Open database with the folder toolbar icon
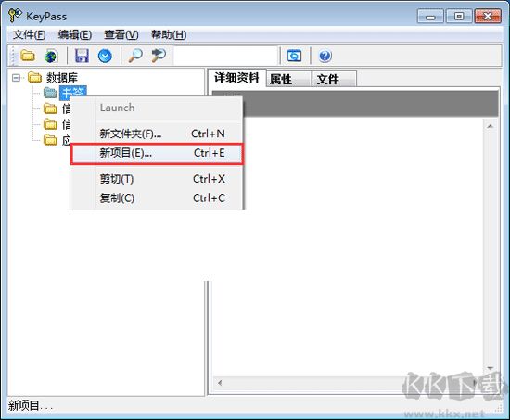This screenshot has height=420, width=510. (x=28, y=56)
